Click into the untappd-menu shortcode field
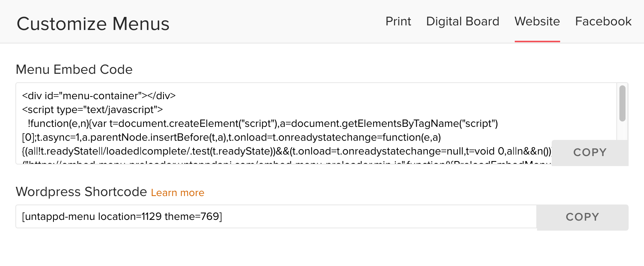Screen dimensions: 644x266 276,216
